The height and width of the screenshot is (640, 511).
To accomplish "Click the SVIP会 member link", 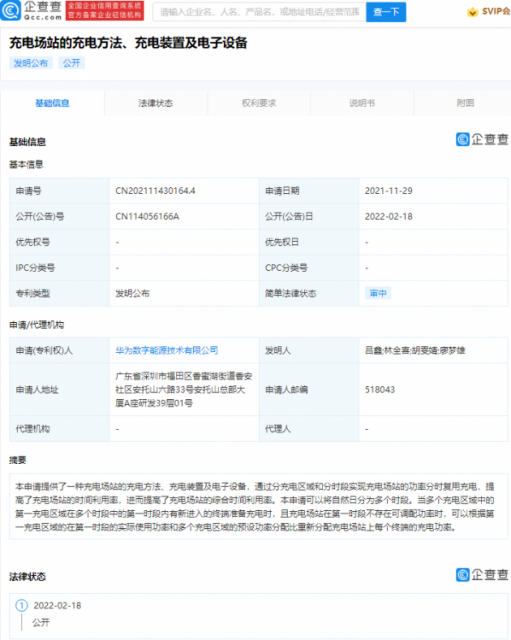I will point(496,11).
